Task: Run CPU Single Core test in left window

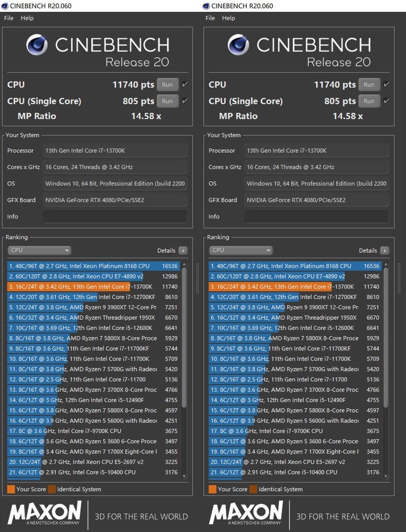Action: (x=168, y=101)
